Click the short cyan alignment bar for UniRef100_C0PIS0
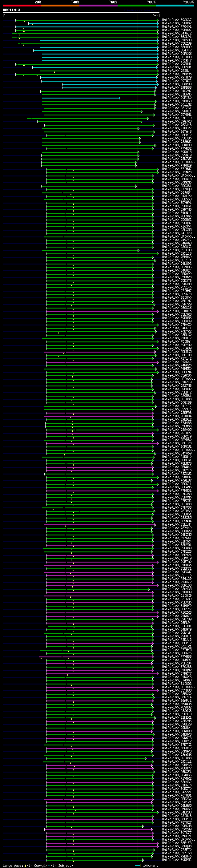The width and height of the screenshot is (197, 868). (x=81, y=98)
